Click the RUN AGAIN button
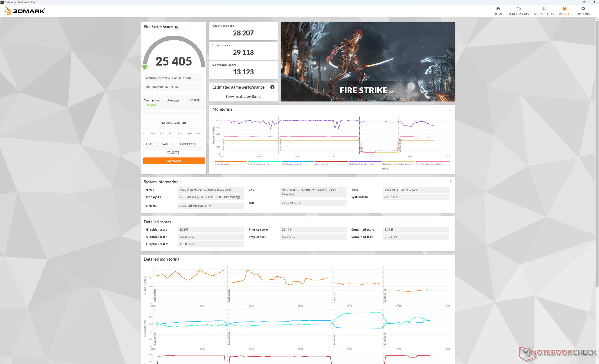 [174, 161]
